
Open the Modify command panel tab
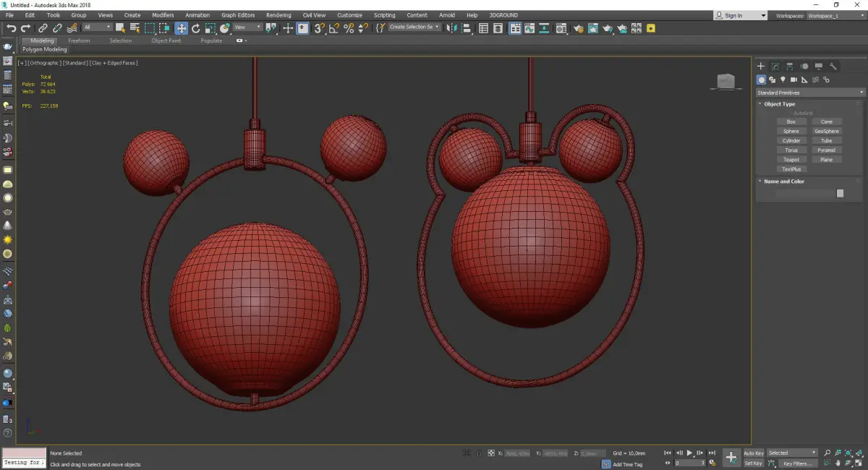click(775, 67)
